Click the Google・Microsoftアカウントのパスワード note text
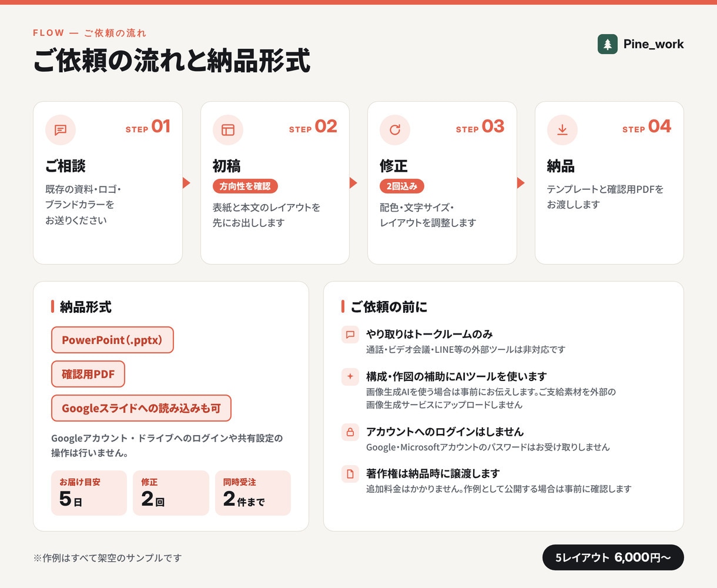Screen dimensions: 717x588 [488, 447]
